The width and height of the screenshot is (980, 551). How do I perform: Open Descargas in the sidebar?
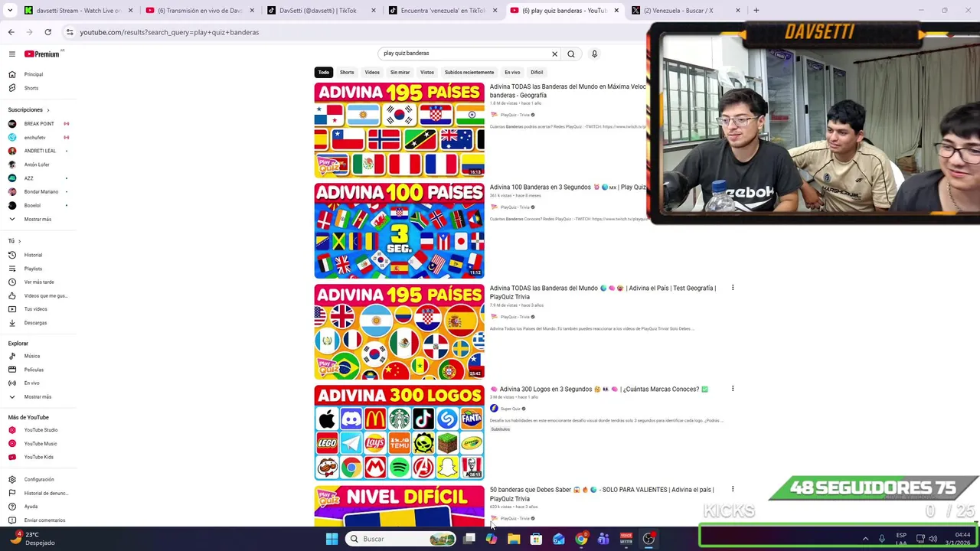tap(35, 322)
